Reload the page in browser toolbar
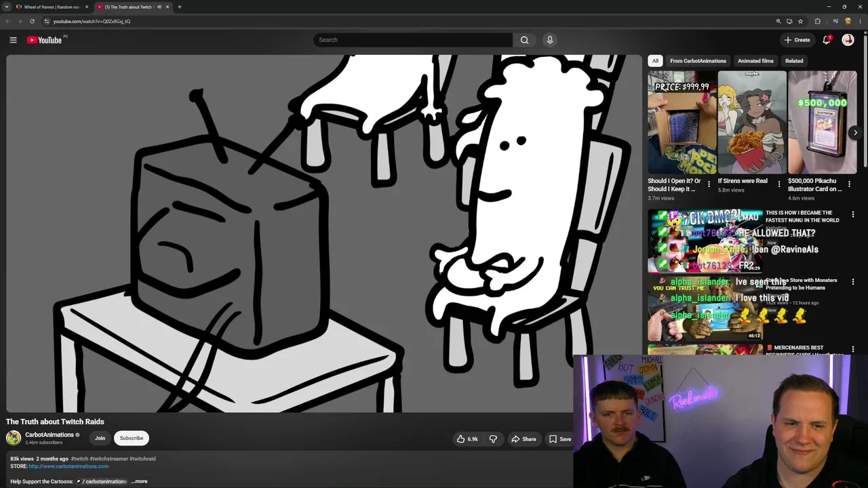Viewport: 868px width, 488px height. point(32,21)
